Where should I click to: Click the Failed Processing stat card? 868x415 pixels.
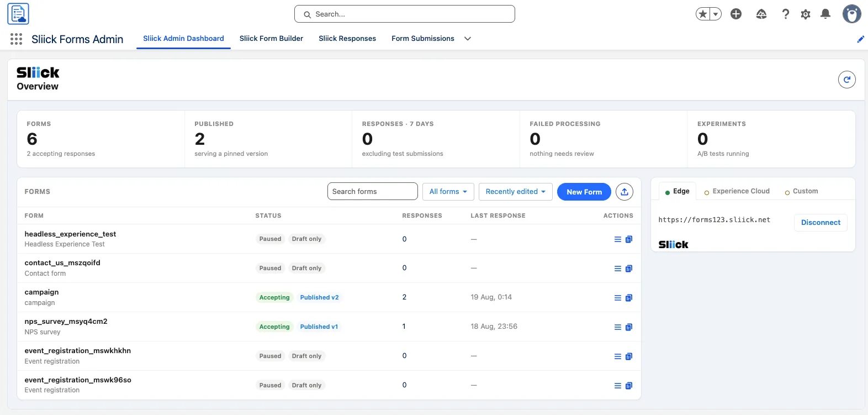tap(604, 139)
